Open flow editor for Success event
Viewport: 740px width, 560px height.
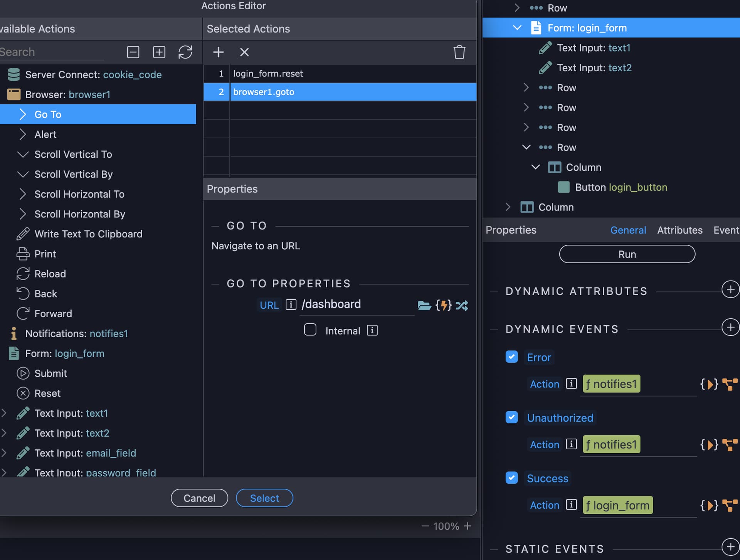coord(730,505)
